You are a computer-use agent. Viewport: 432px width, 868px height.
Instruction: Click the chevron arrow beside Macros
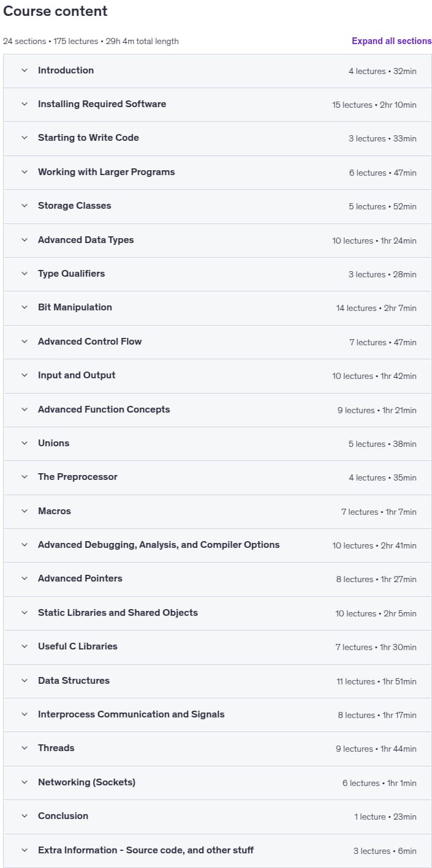pos(25,511)
